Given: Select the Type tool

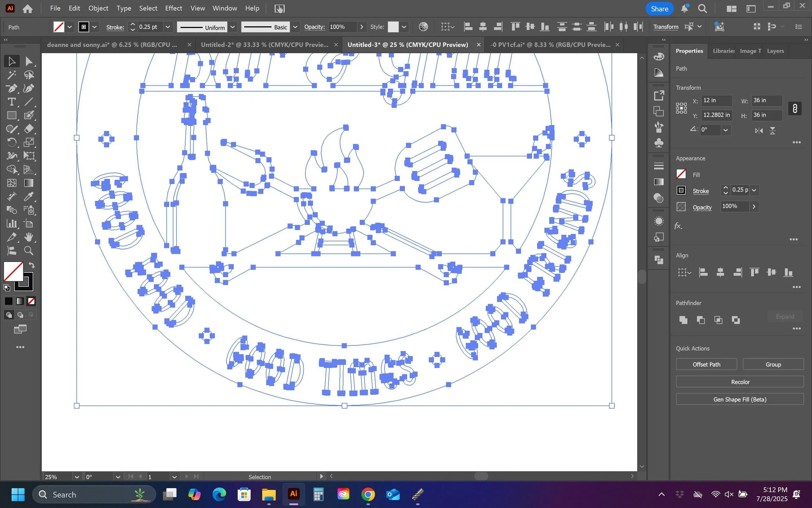Looking at the screenshot, I should pyautogui.click(x=11, y=102).
